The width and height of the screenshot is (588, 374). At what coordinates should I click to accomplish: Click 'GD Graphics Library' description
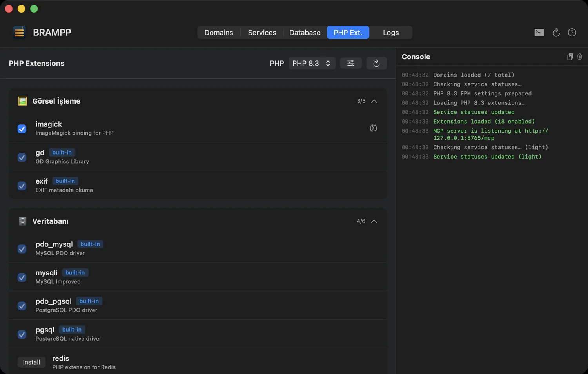[x=62, y=161]
